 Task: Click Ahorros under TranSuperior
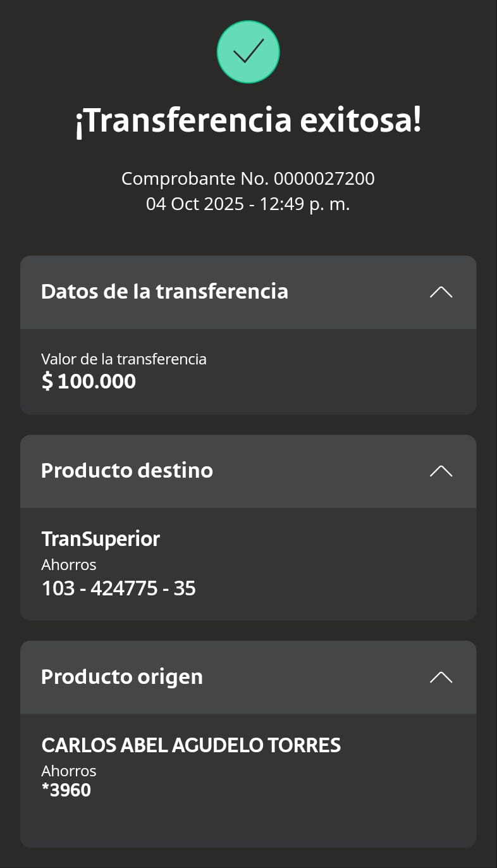point(69,564)
